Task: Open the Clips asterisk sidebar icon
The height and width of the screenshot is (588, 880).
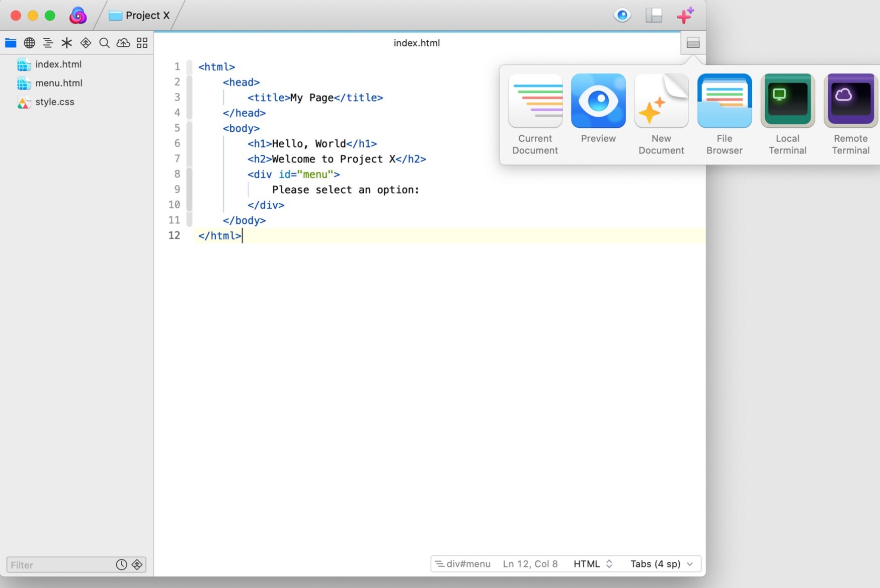Action: pos(67,43)
